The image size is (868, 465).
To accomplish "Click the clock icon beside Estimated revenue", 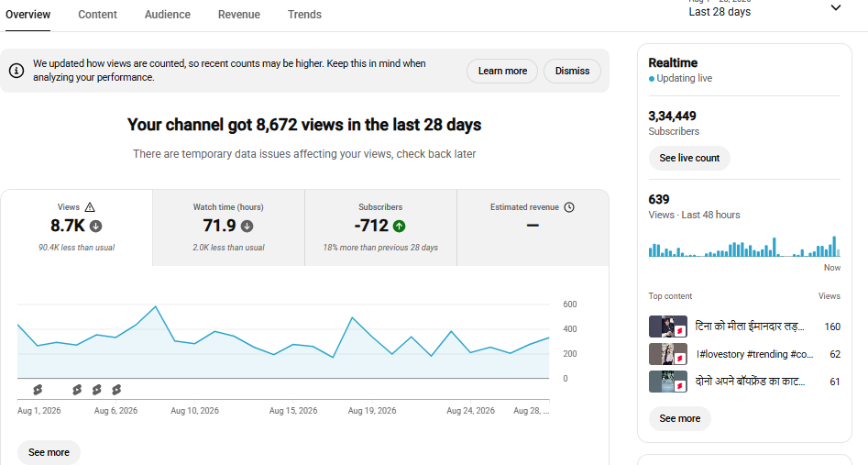I will point(569,207).
